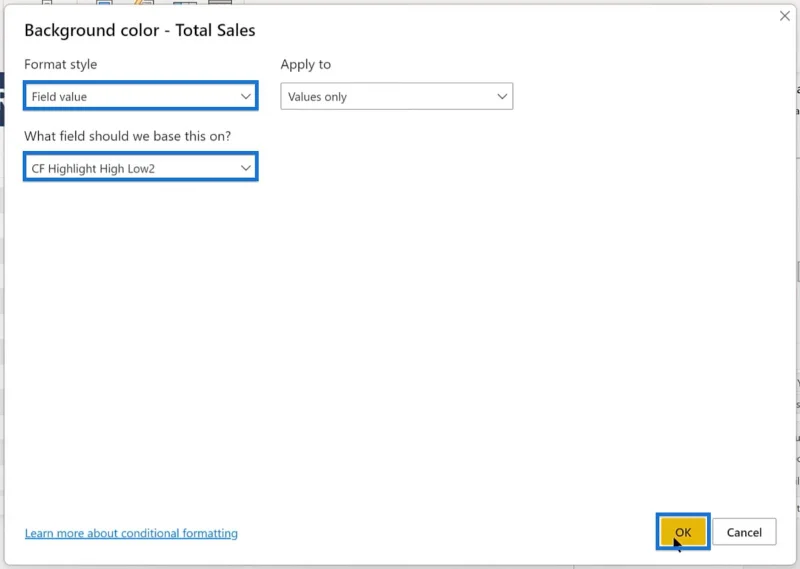Close the Background color dialog
The image size is (800, 569).
(785, 16)
